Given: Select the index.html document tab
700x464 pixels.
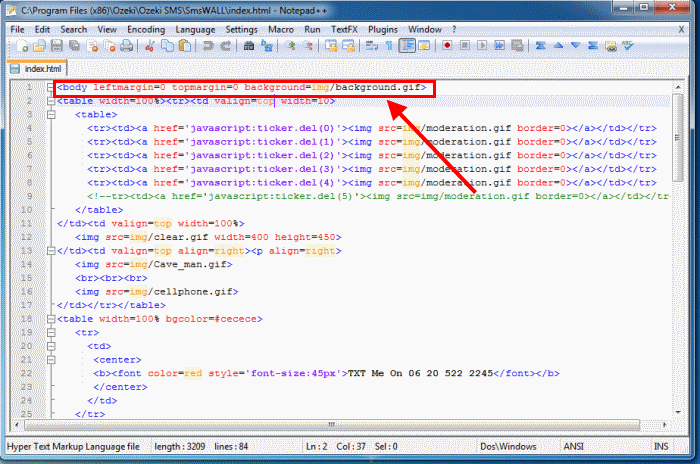Looking at the screenshot, I should (38, 69).
